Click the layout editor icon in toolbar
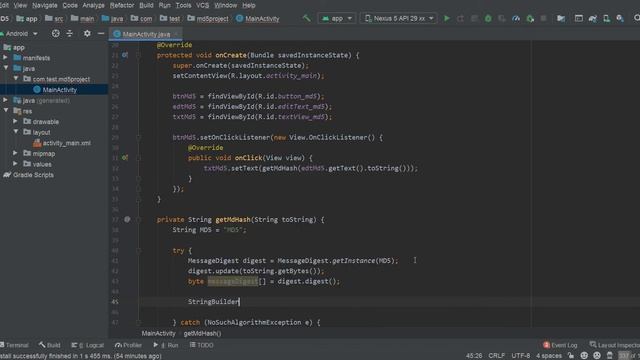Viewport: 640px width, 360px height. [x=579, y=18]
